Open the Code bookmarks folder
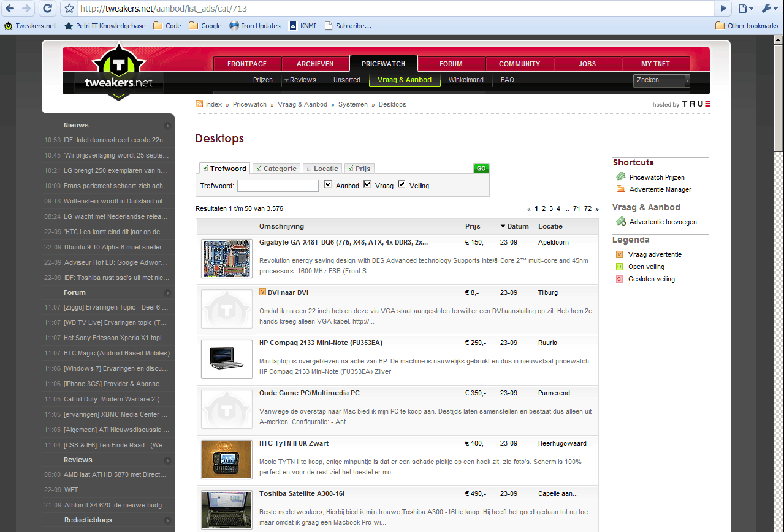 (167, 26)
